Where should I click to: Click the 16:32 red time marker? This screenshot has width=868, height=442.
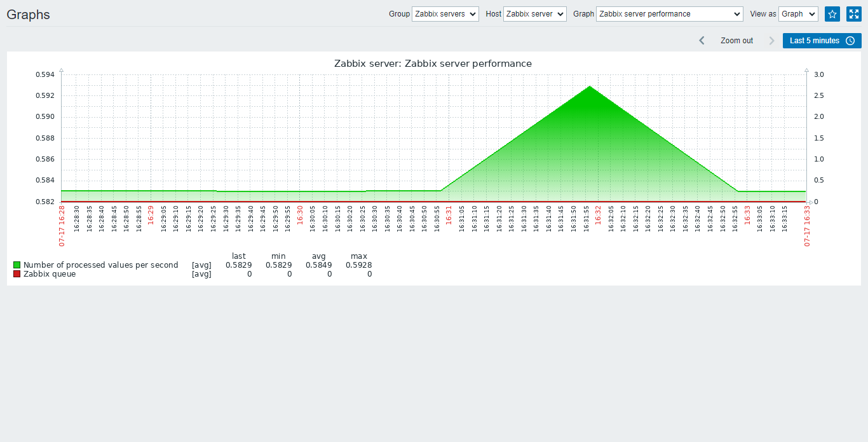click(598, 214)
